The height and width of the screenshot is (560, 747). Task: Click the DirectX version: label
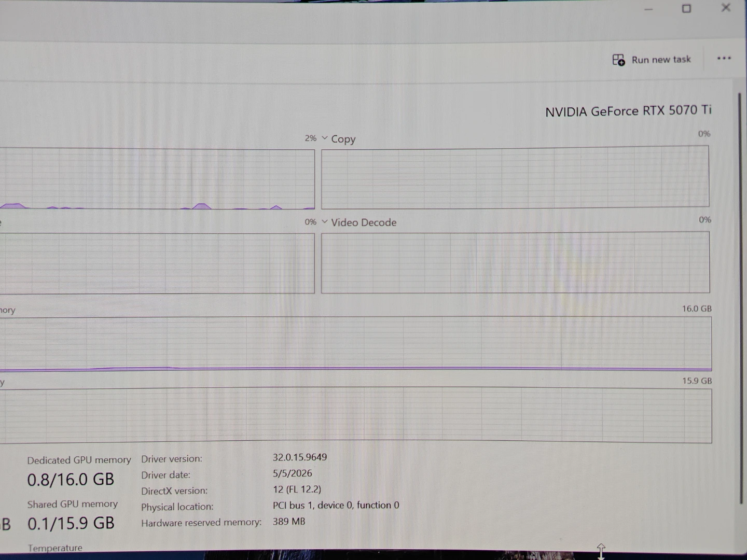pyautogui.click(x=174, y=491)
